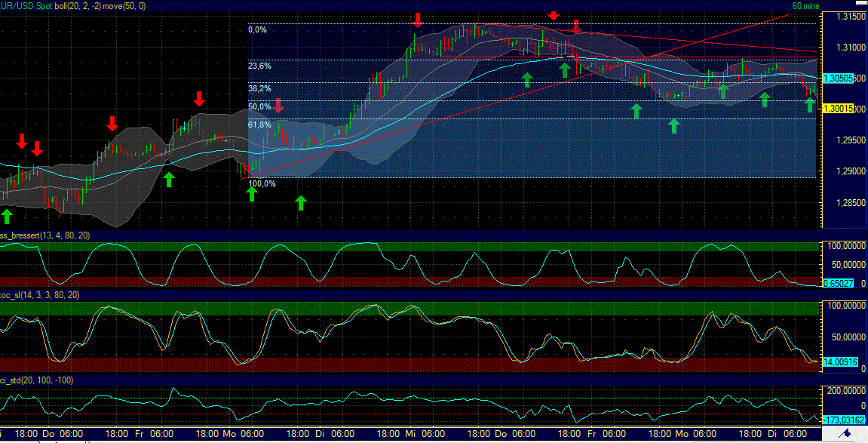Select the green up arrow at the far left of the chart

coord(7,217)
